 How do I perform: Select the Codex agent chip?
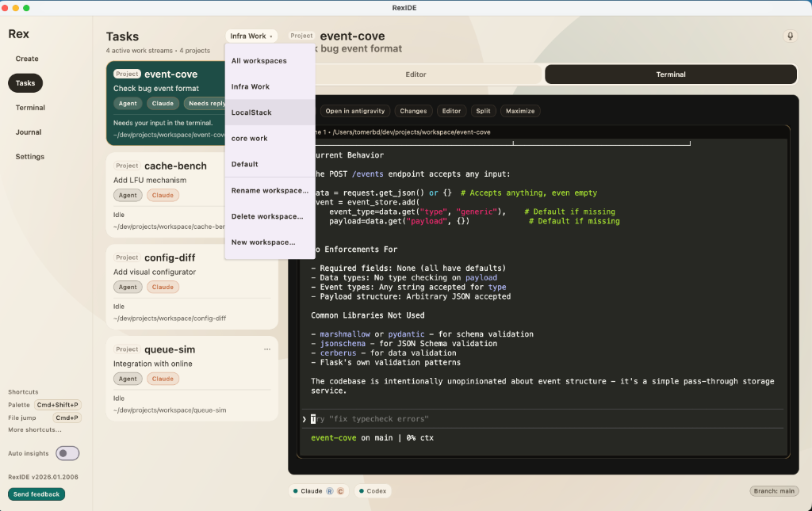(x=372, y=490)
